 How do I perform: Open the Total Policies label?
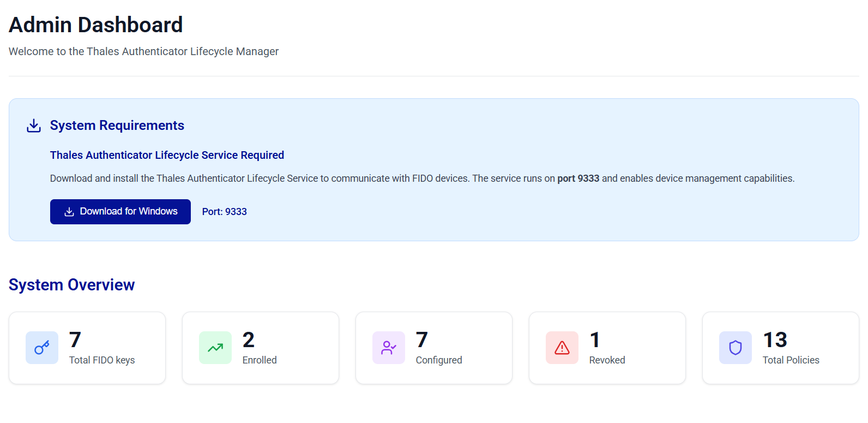pos(791,360)
